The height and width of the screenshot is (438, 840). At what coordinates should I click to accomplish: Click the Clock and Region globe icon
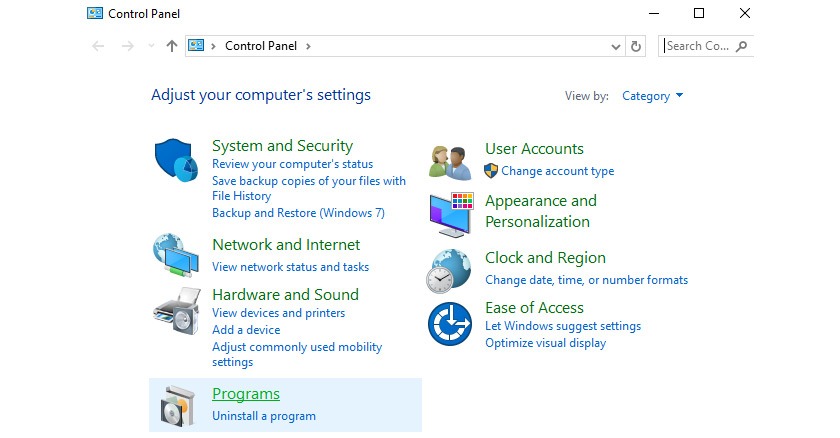pyautogui.click(x=449, y=271)
